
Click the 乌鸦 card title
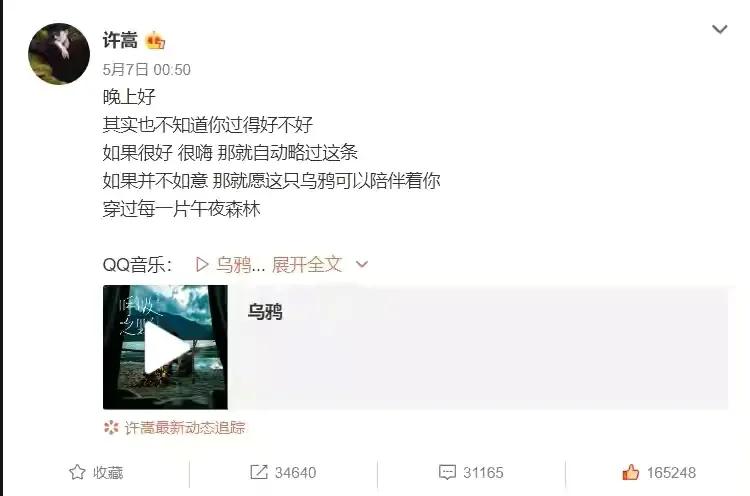[265, 312]
